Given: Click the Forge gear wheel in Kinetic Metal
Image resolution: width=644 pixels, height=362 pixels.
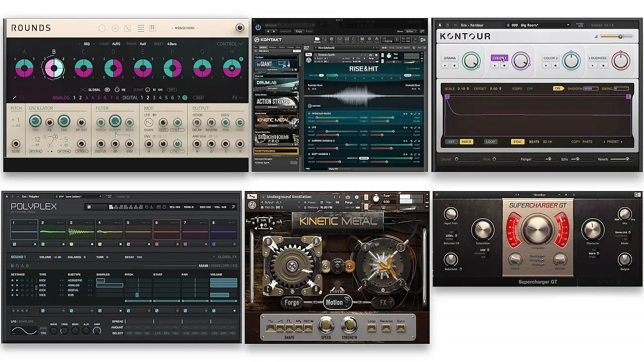Looking at the screenshot, I should pyautogui.click(x=292, y=266).
